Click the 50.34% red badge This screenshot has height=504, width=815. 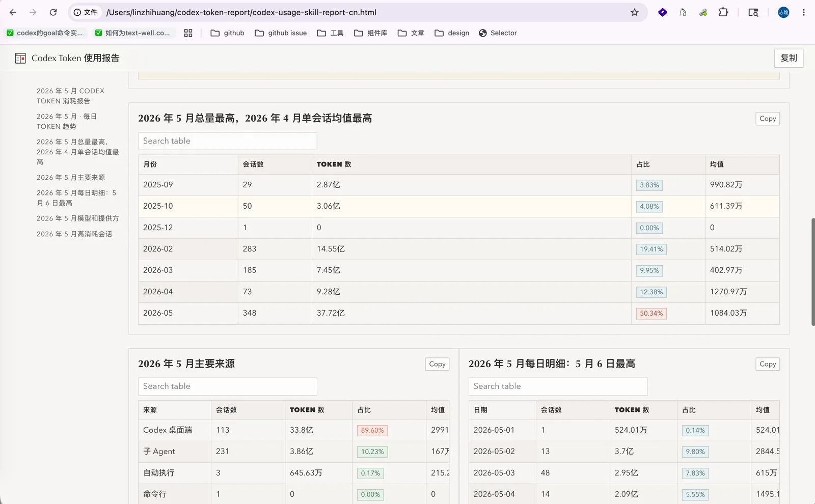pyautogui.click(x=651, y=314)
